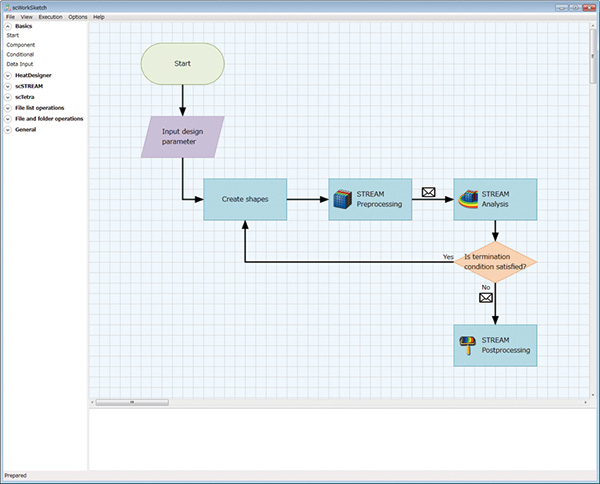Image resolution: width=600 pixels, height=484 pixels.
Task: Collapse the Basics section
Action: pos(8,26)
